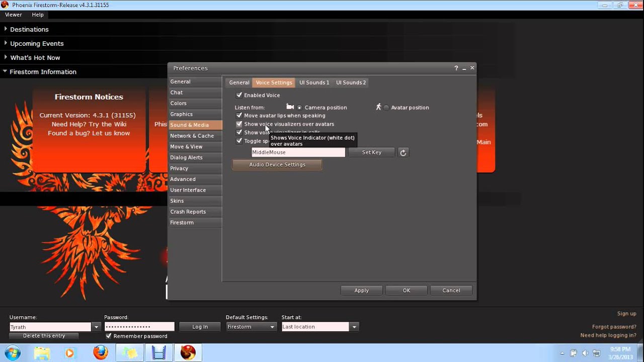Open Default Settings Firestorm dropdown
This screenshot has width=644, height=362.
point(251,327)
